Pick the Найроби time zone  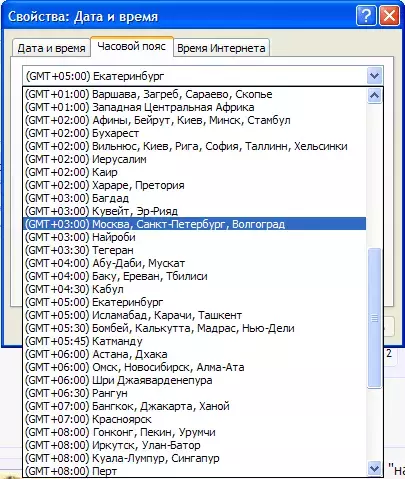click(195, 237)
